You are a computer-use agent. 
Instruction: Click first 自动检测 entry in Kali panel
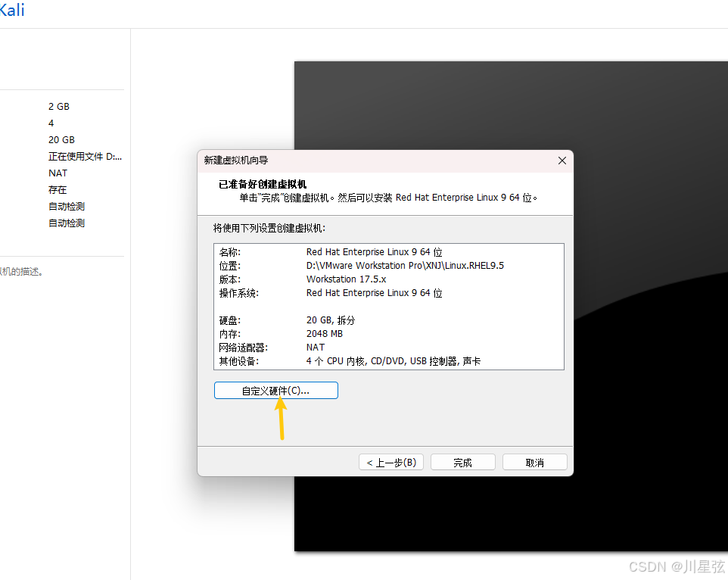[67, 206]
